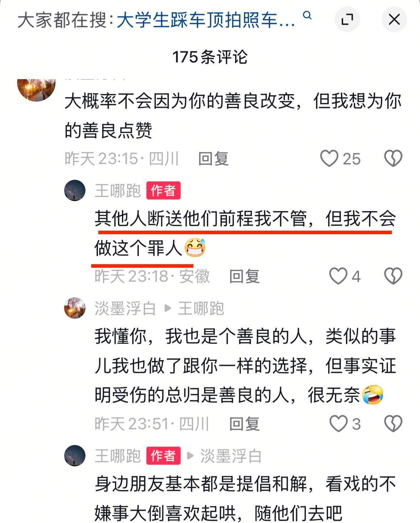This screenshot has width=420, height=523.
Task: Open the top commenter's sunset avatar
Action: tap(36, 90)
